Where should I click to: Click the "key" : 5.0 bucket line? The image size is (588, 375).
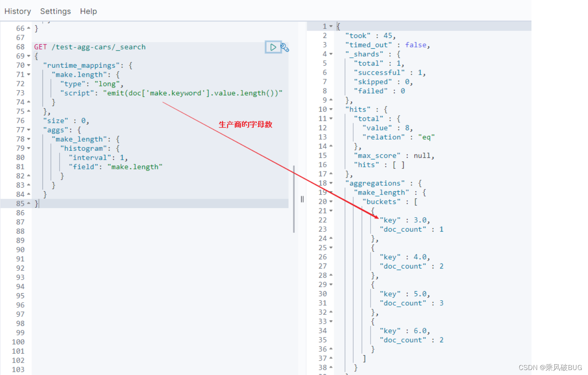point(405,294)
